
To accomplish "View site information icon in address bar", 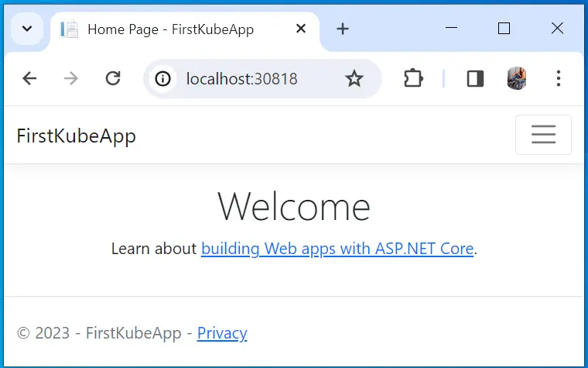I will tap(162, 79).
